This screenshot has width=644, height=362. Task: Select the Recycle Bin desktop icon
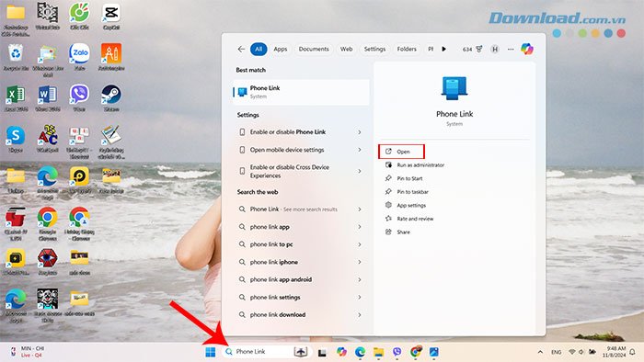[x=16, y=57]
